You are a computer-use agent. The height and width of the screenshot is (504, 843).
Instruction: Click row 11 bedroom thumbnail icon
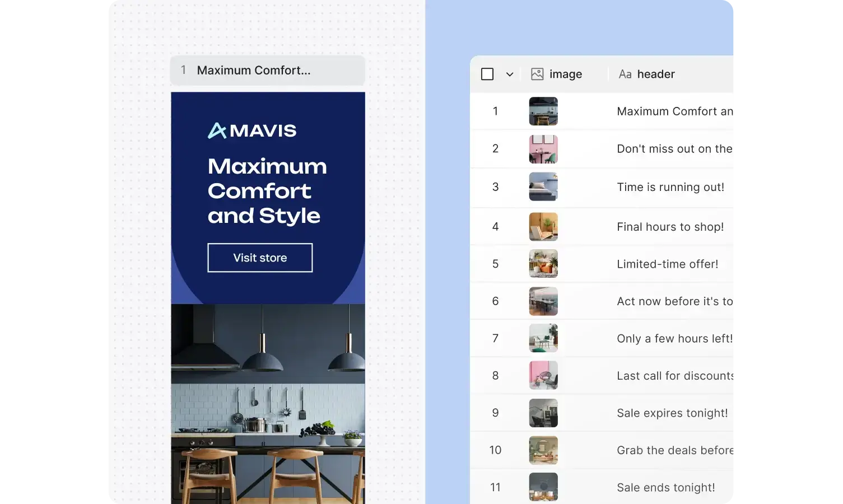coord(543,487)
